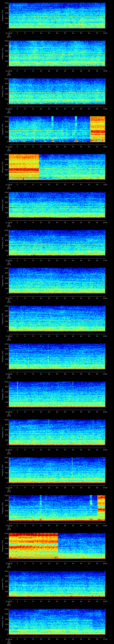Open the 22:29:00 spectrogram panel
This screenshot has height=644, width=114.
57,584
